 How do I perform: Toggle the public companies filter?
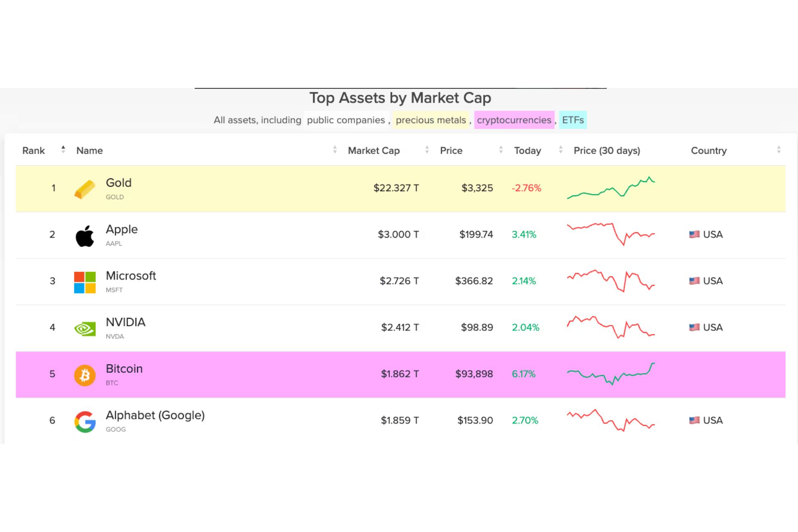pos(346,120)
